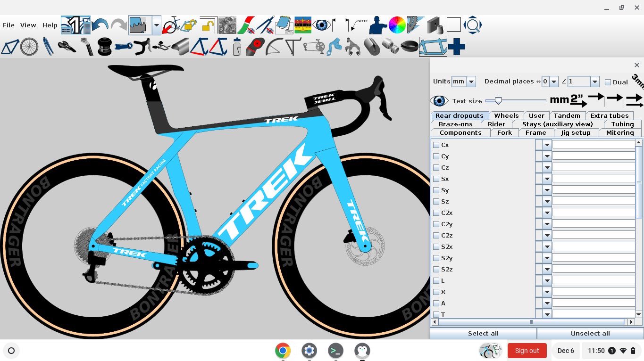The height and width of the screenshot is (361, 644).
Task: Check the L dimension checkbox
Action: [x=436, y=281]
